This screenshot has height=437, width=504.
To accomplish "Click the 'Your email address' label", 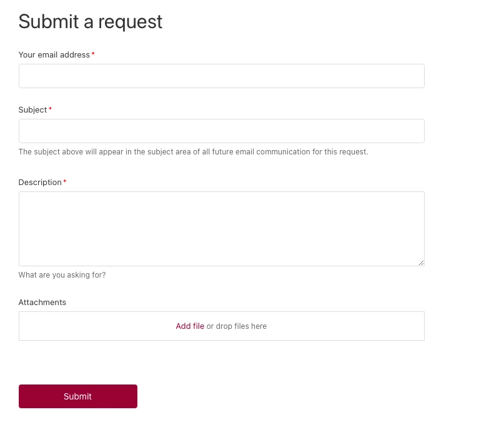I will click(54, 54).
